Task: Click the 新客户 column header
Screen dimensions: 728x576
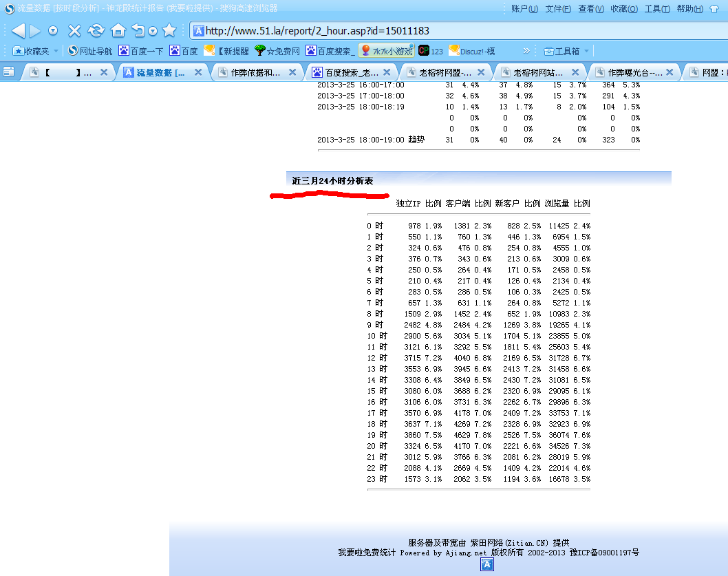Action: 507,204
